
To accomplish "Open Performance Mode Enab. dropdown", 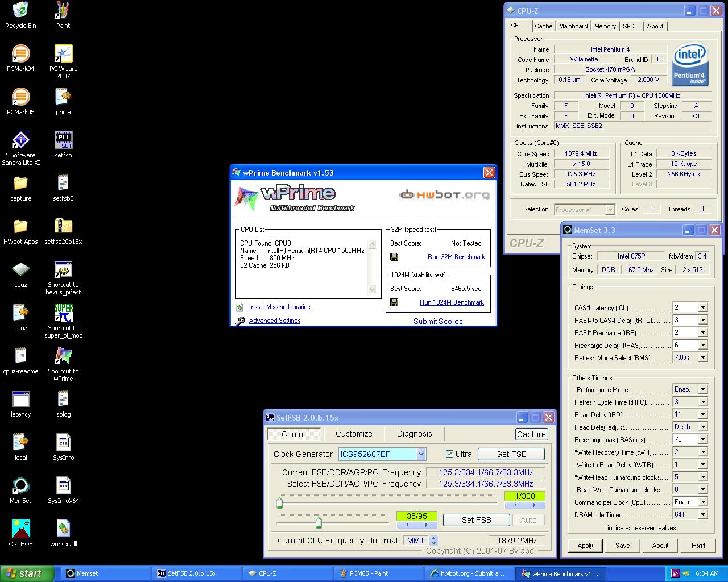I will 703,389.
